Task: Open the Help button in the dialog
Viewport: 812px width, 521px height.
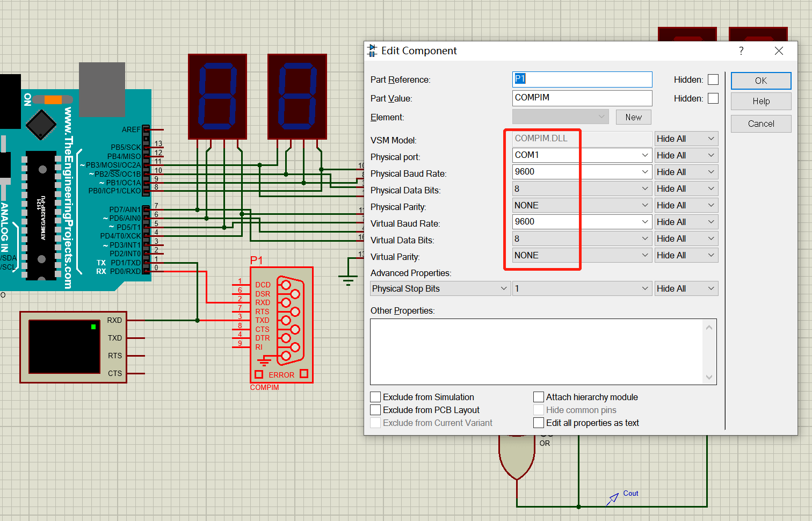Action: (761, 101)
